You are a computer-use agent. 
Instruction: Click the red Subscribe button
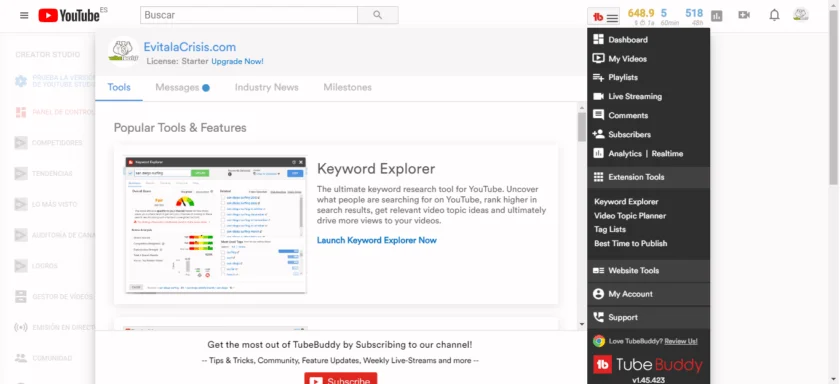coord(341,379)
